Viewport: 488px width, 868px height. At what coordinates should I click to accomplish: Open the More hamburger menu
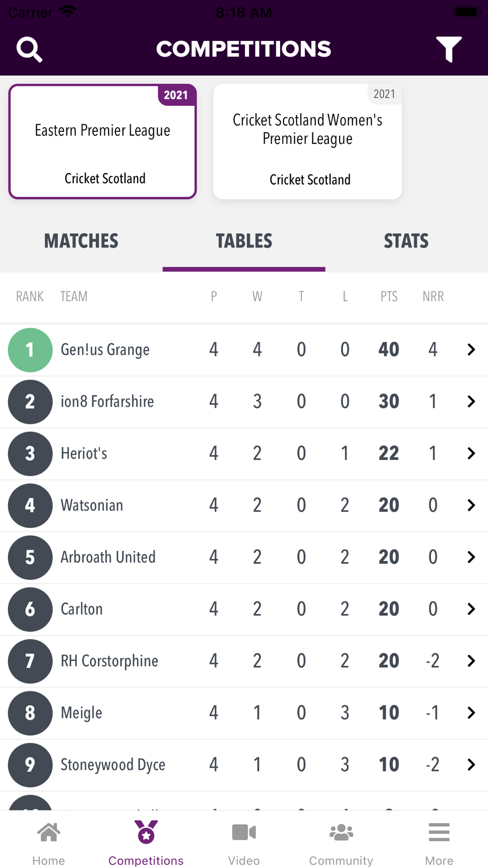point(439,832)
